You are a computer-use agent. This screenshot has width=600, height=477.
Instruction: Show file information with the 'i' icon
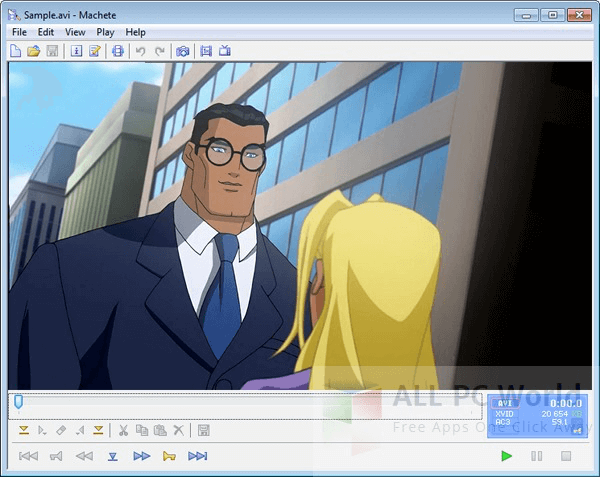click(77, 51)
